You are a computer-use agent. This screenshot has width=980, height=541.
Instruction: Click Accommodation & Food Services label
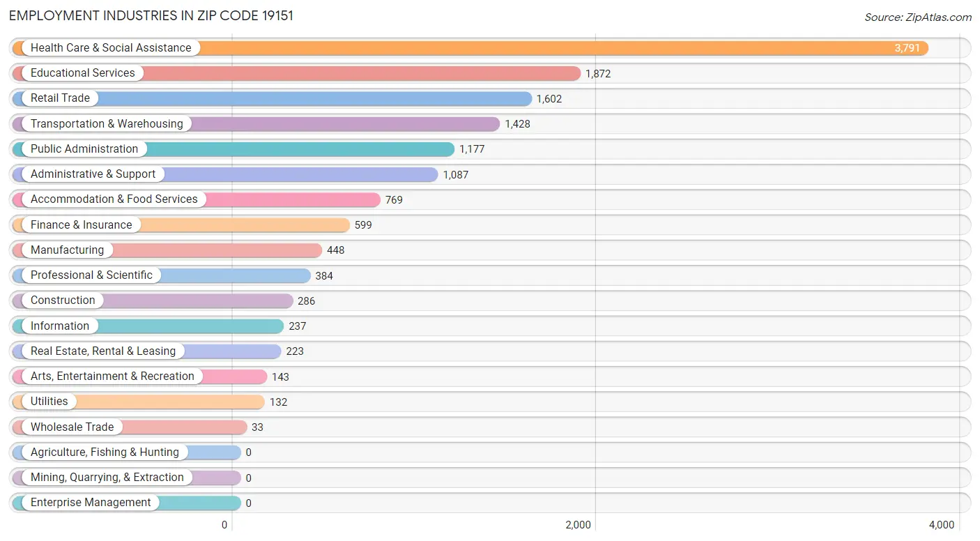(114, 199)
